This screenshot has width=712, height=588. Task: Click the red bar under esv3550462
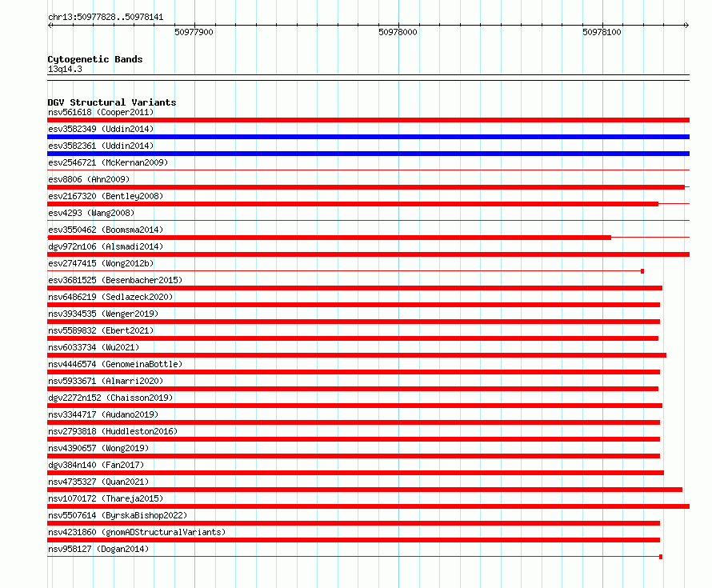[330, 238]
